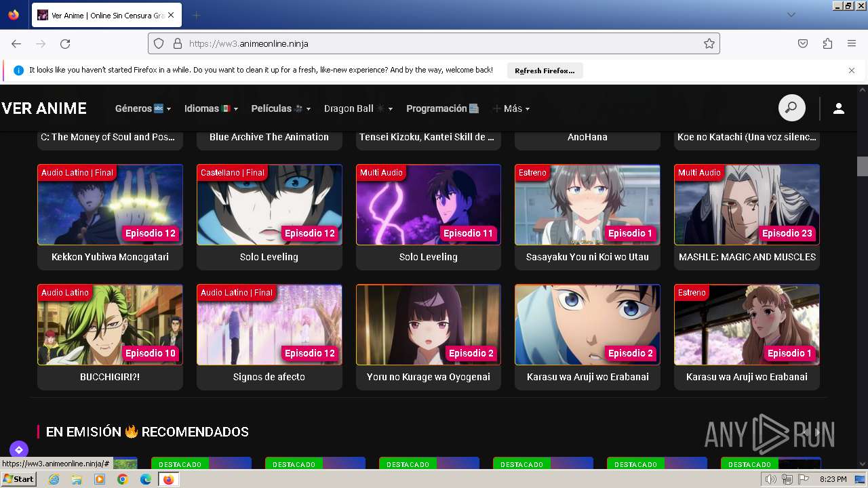The height and width of the screenshot is (488, 868).
Task: Click the Firefox taskbar icon
Action: coord(168,479)
